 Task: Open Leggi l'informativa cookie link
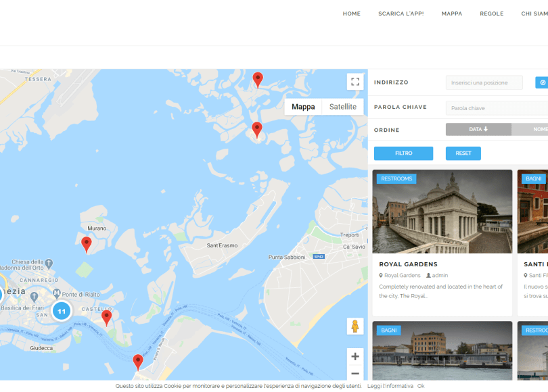click(x=390, y=386)
